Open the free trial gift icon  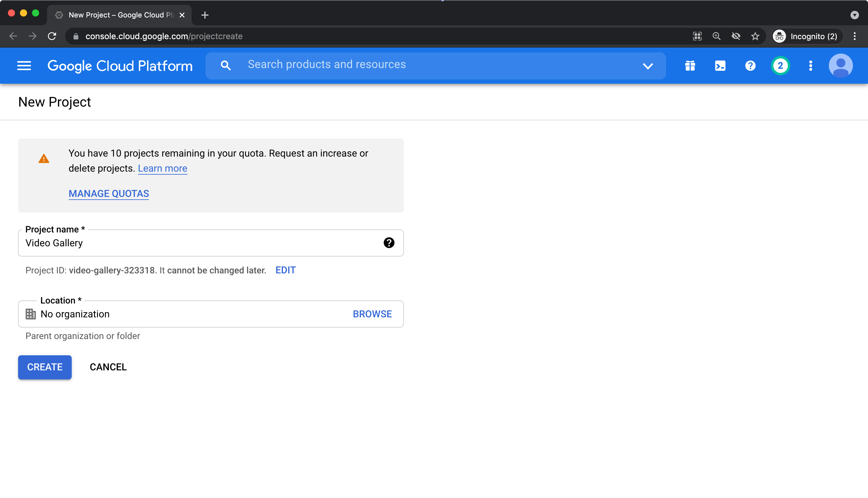pyautogui.click(x=690, y=66)
